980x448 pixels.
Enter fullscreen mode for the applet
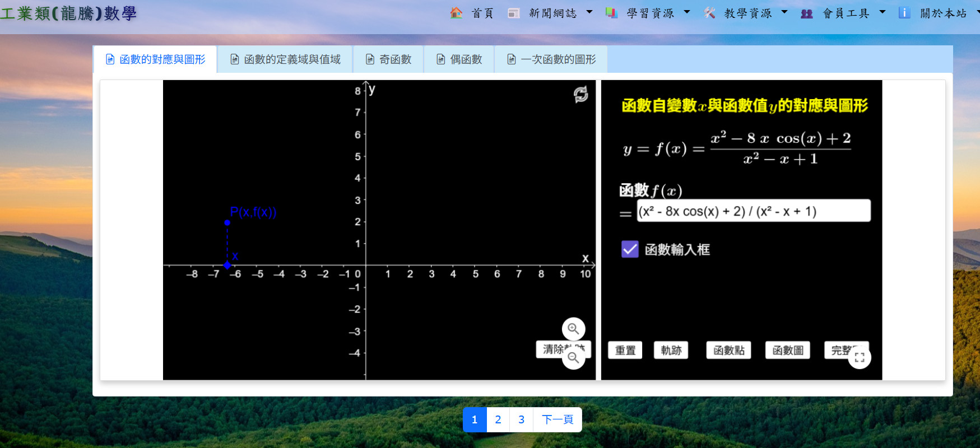859,357
